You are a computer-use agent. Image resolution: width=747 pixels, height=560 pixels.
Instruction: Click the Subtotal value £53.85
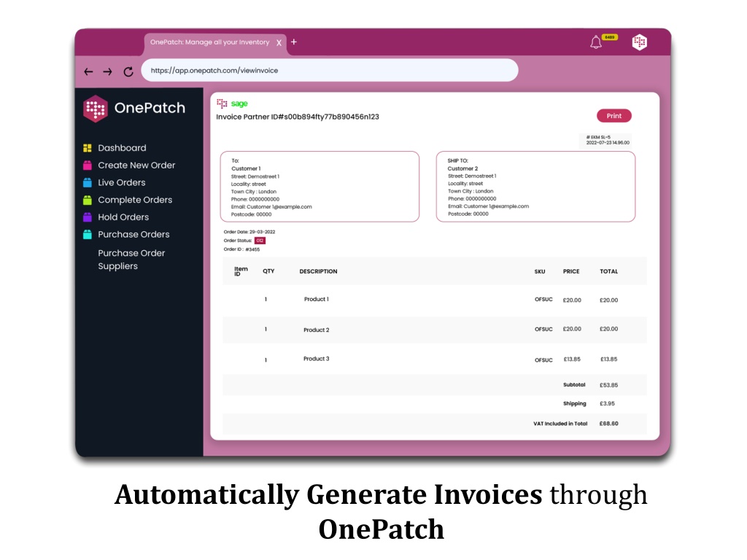[x=609, y=385]
